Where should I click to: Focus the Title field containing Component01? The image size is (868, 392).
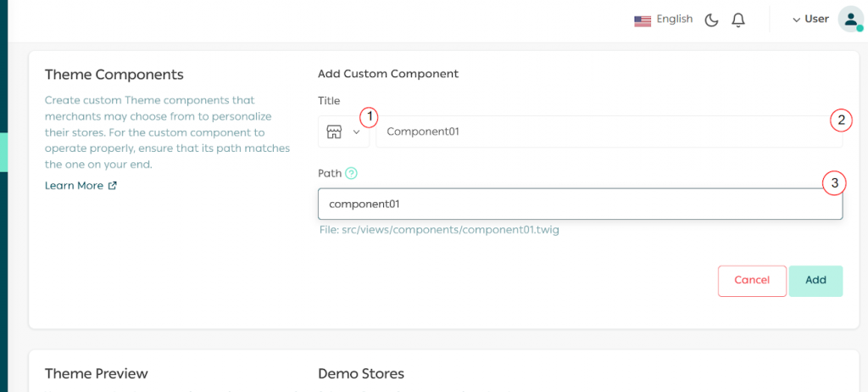(593, 132)
